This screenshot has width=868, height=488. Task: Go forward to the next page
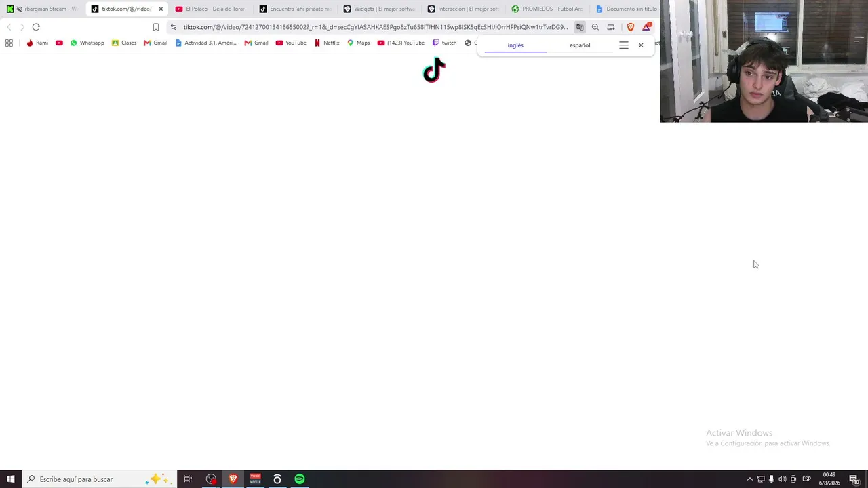(x=22, y=27)
